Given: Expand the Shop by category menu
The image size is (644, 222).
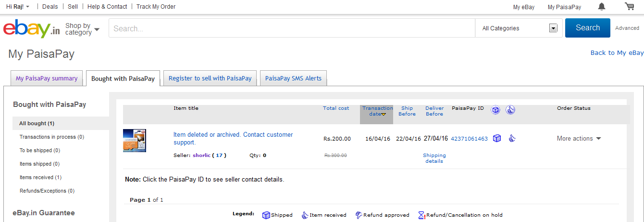Looking at the screenshot, I should 82,29.
